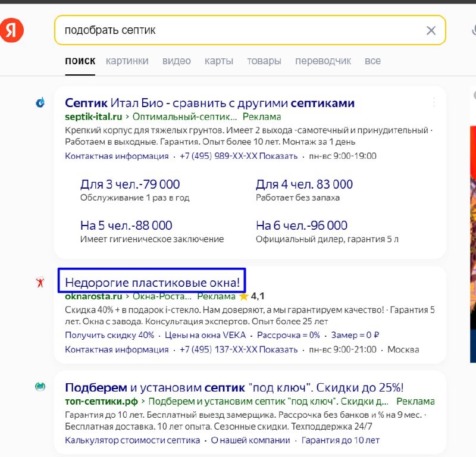Switch to the картинки tab
This screenshot has width=476, height=457.
pyautogui.click(x=127, y=61)
